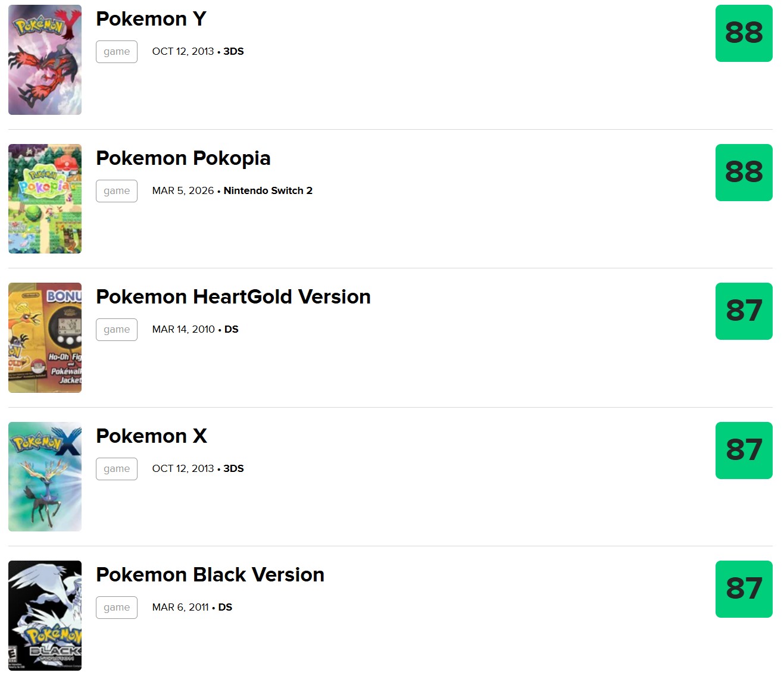784x682 pixels.
Task: Open the Pokemon Y game page
Action: pyautogui.click(x=150, y=18)
